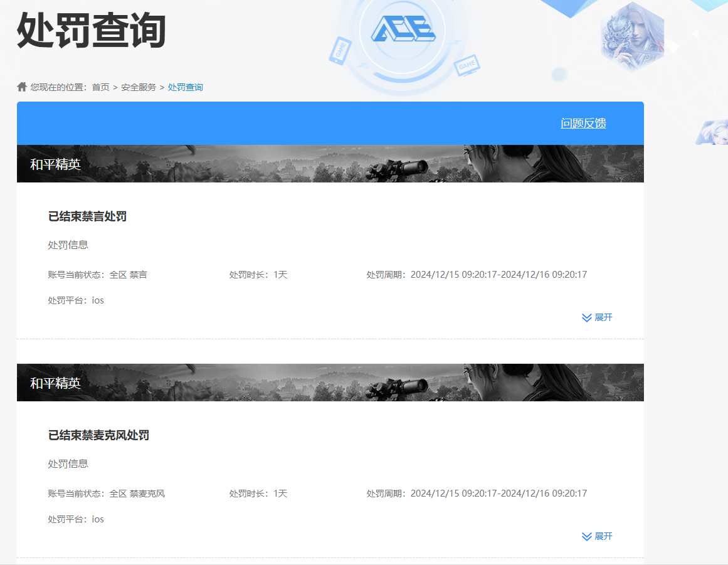Click the GAME monitor icon right of the ACE logo

pos(467,65)
